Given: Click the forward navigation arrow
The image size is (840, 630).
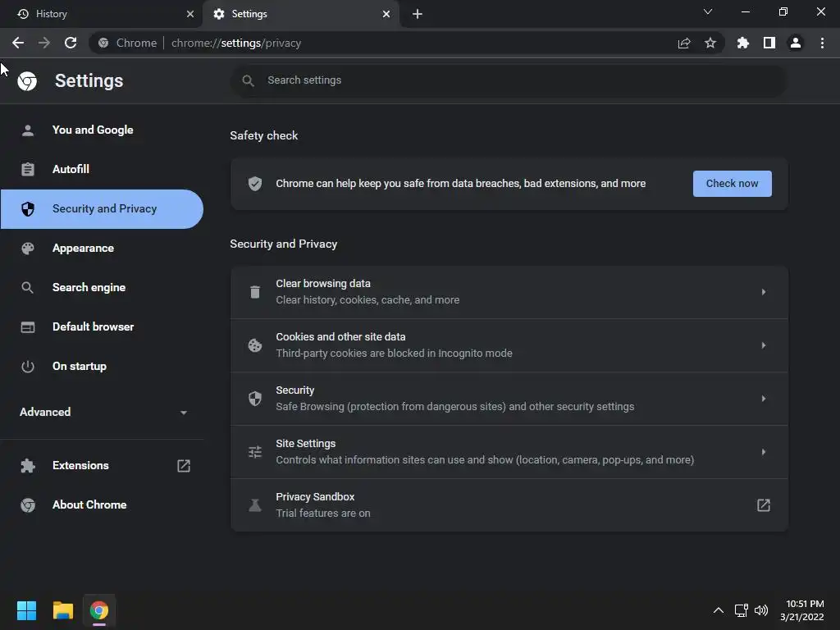Looking at the screenshot, I should 44,43.
